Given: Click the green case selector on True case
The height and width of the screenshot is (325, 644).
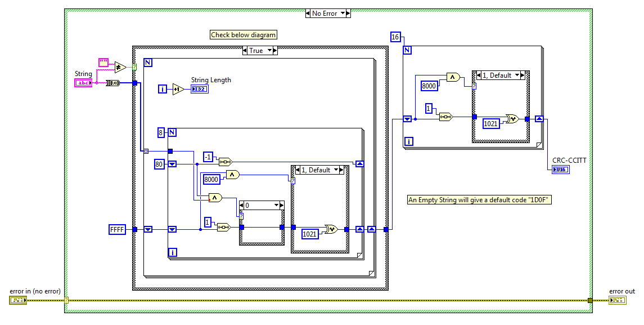Looking at the screenshot, I should (134, 66).
